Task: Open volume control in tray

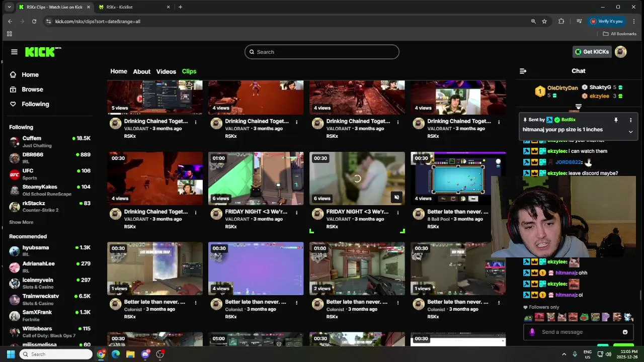Action: coord(608,354)
